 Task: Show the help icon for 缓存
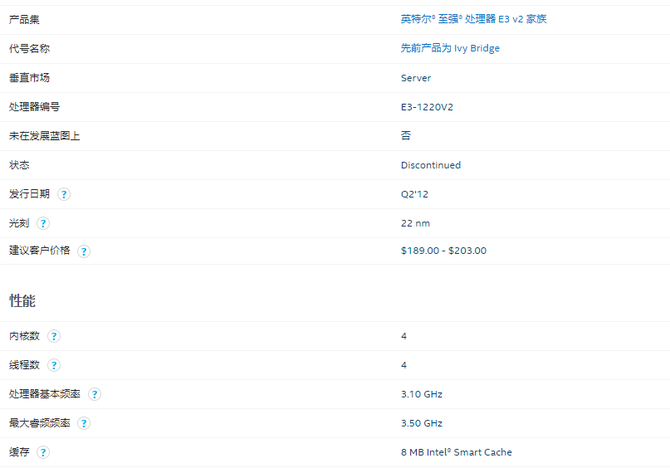click(44, 452)
